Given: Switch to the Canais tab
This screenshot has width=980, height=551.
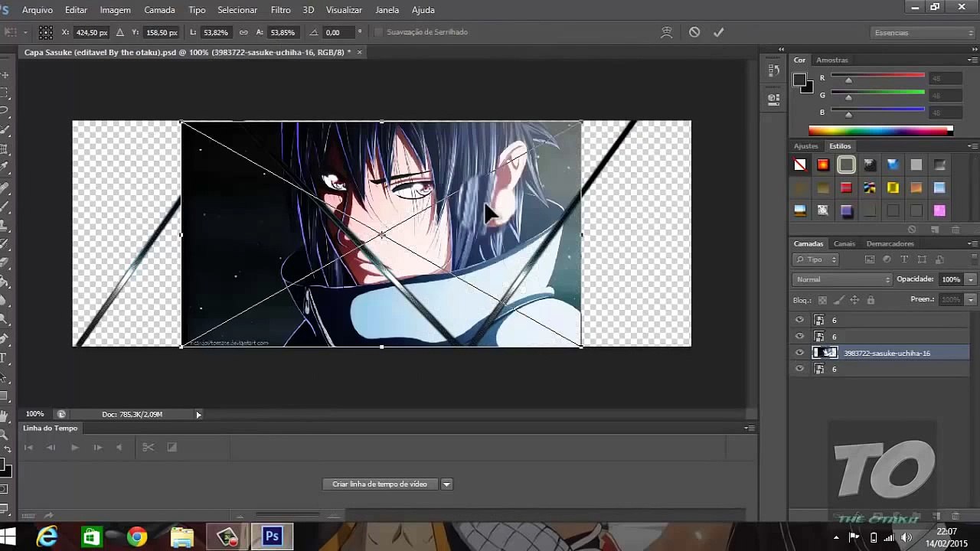Looking at the screenshot, I should click(844, 243).
